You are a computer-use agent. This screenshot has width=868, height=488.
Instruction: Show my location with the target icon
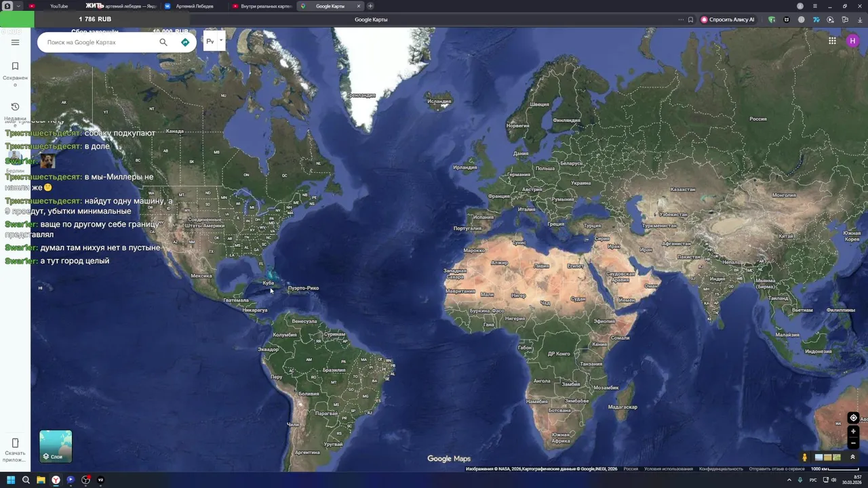click(x=853, y=418)
